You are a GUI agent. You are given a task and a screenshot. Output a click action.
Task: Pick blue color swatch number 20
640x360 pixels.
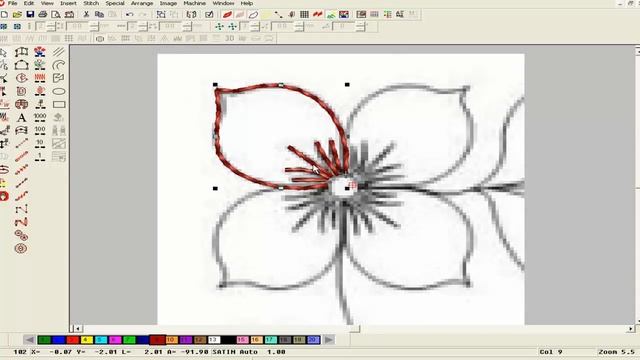click(313, 340)
